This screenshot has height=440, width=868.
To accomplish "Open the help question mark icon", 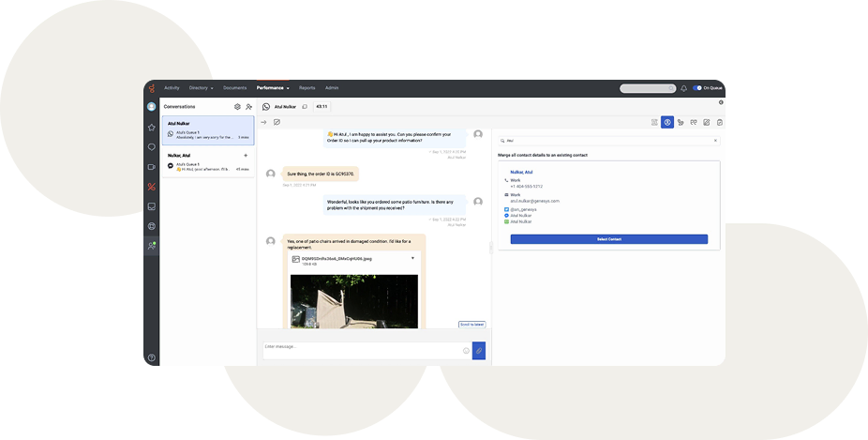I will pos(151,357).
